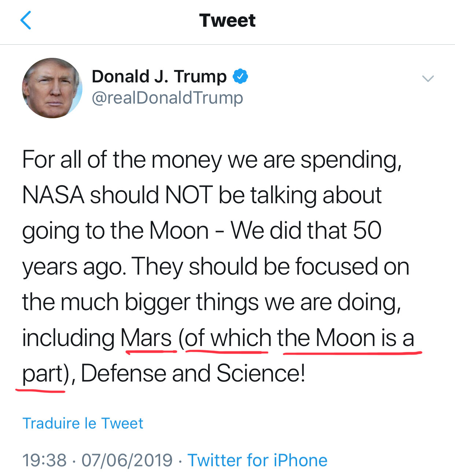Click the 19:38 timestamp

44,460
